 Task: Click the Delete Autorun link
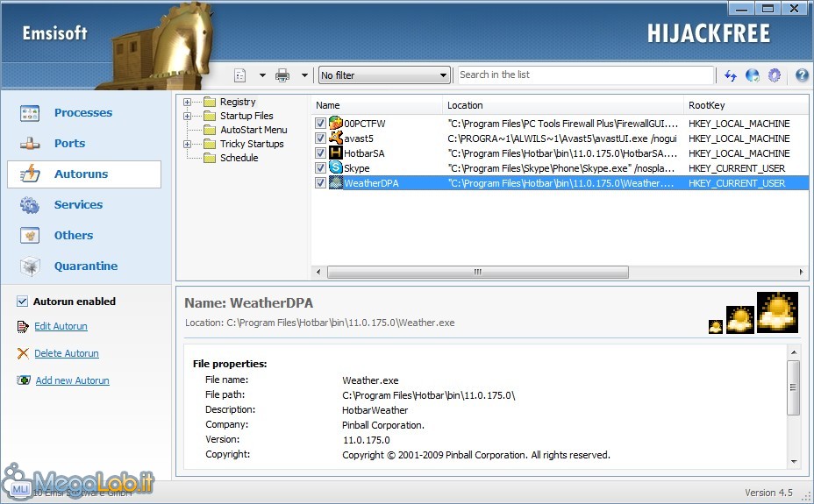(x=67, y=353)
